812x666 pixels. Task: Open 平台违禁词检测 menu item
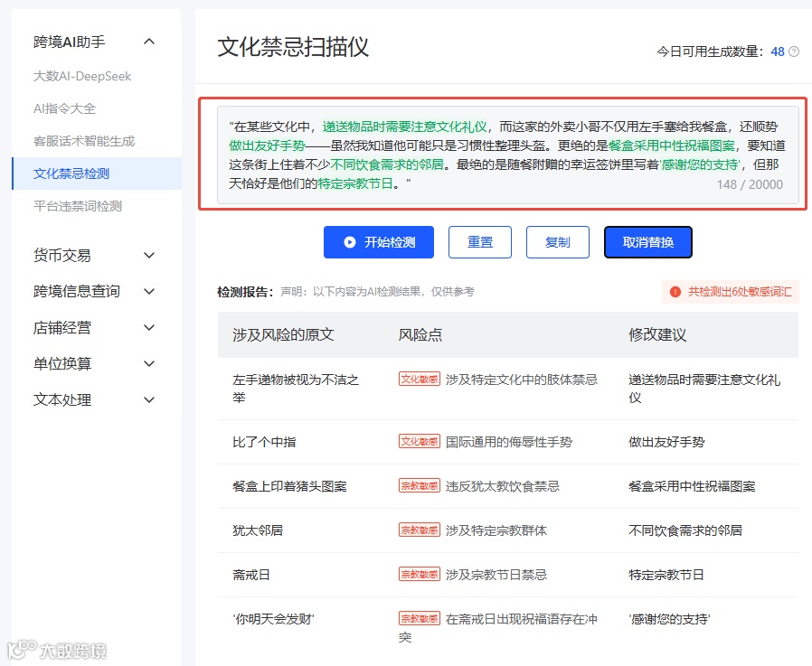(78, 206)
